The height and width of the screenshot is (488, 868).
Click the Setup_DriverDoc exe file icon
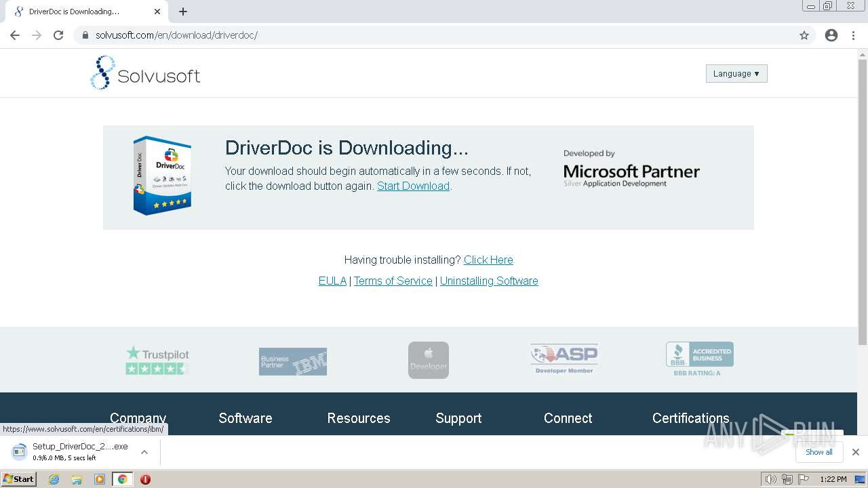point(20,451)
